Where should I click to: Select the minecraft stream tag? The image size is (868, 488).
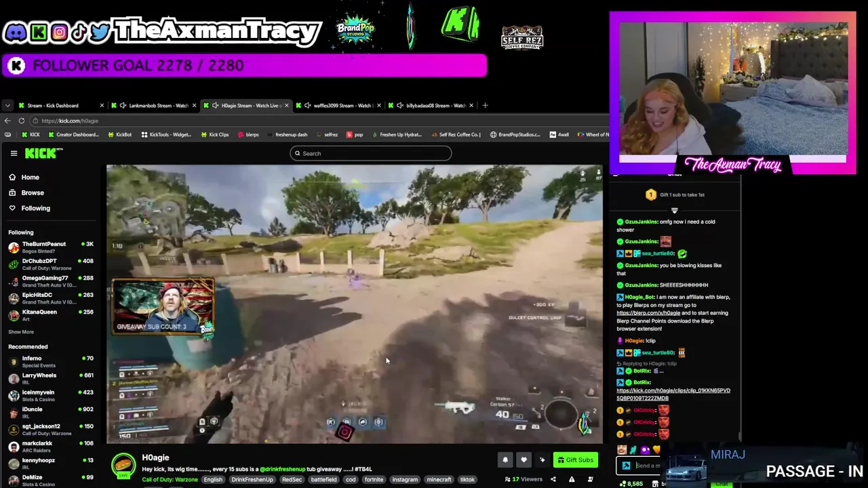click(x=439, y=480)
